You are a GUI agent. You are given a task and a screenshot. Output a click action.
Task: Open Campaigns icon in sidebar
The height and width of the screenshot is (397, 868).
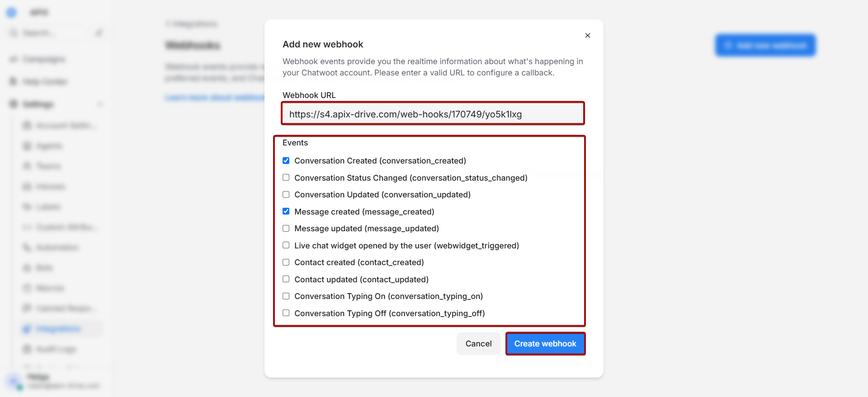click(x=14, y=59)
